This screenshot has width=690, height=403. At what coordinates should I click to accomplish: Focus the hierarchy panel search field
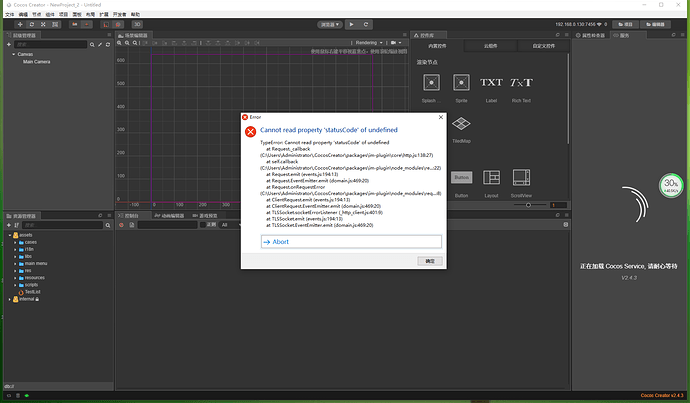[x=51, y=44]
